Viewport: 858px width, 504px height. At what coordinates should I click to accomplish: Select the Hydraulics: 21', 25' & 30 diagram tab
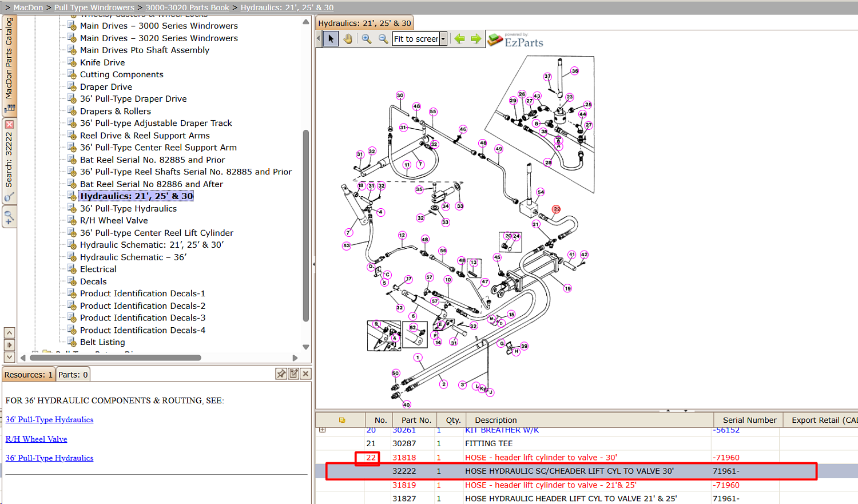(364, 23)
